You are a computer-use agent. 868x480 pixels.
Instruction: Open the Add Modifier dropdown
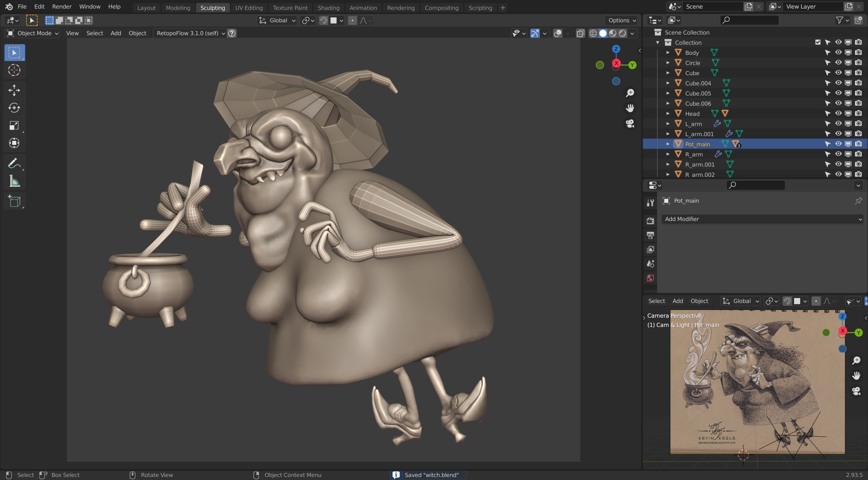tap(762, 219)
